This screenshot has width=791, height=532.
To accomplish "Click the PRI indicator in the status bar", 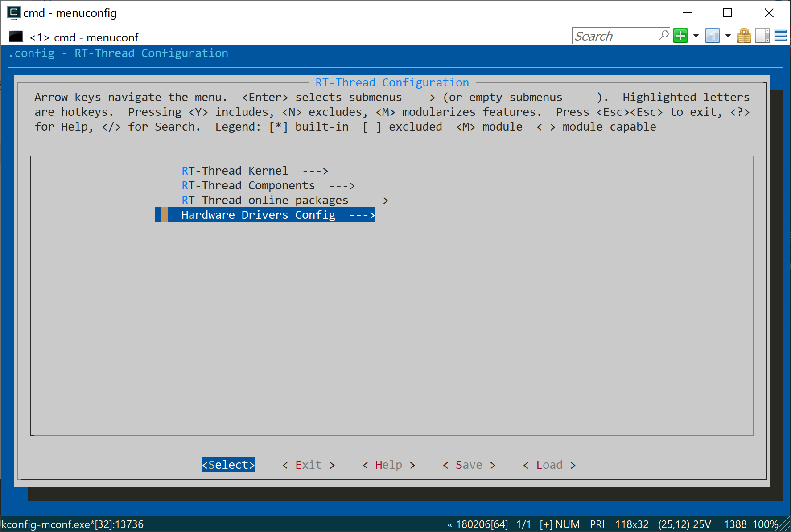I will tap(597, 524).
